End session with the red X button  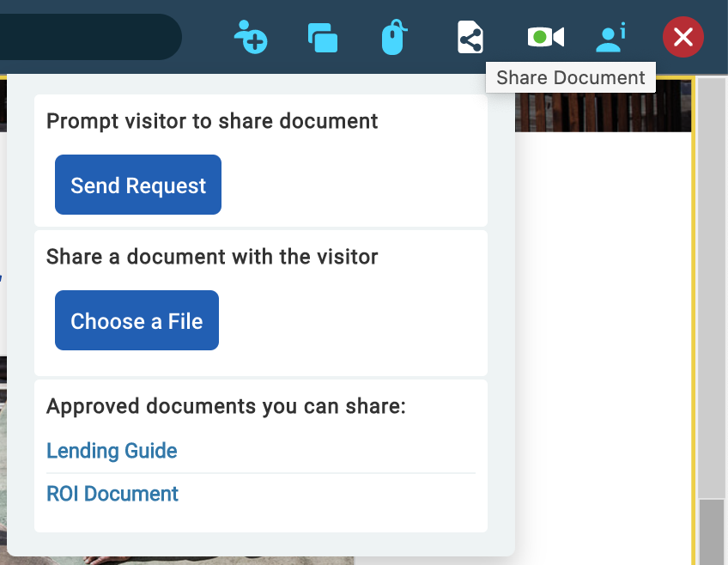coord(682,37)
